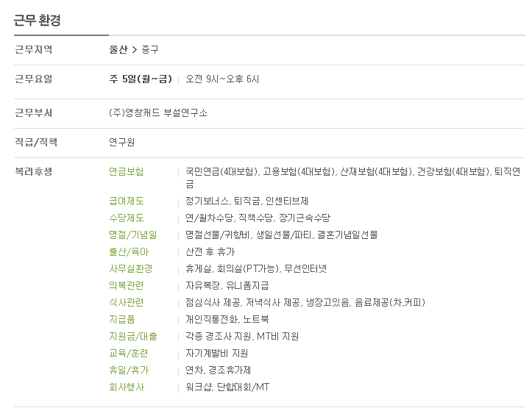Click the 주 5일(월~금) work days text
The width and height of the screenshot is (532, 408).
click(140, 79)
